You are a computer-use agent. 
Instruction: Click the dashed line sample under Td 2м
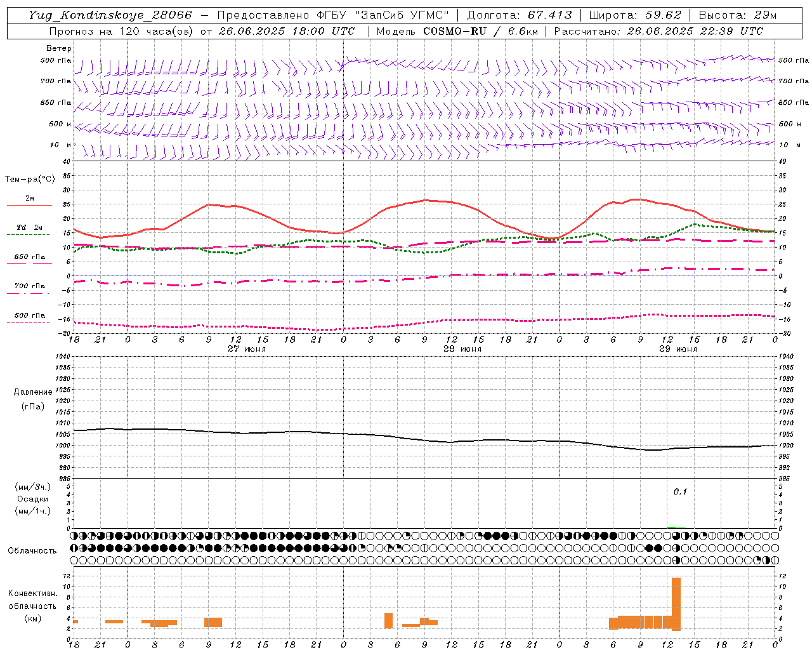(28, 235)
